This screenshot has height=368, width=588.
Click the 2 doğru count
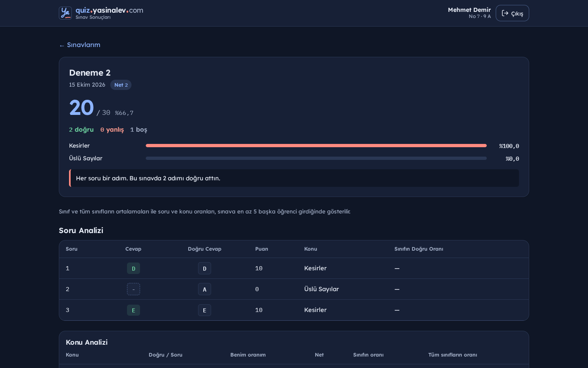coord(81,130)
